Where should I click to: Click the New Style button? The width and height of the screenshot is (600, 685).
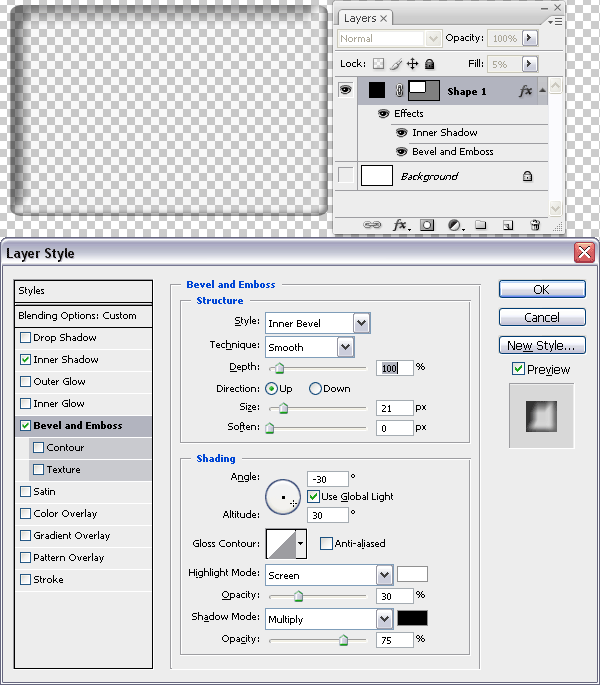(x=541, y=346)
